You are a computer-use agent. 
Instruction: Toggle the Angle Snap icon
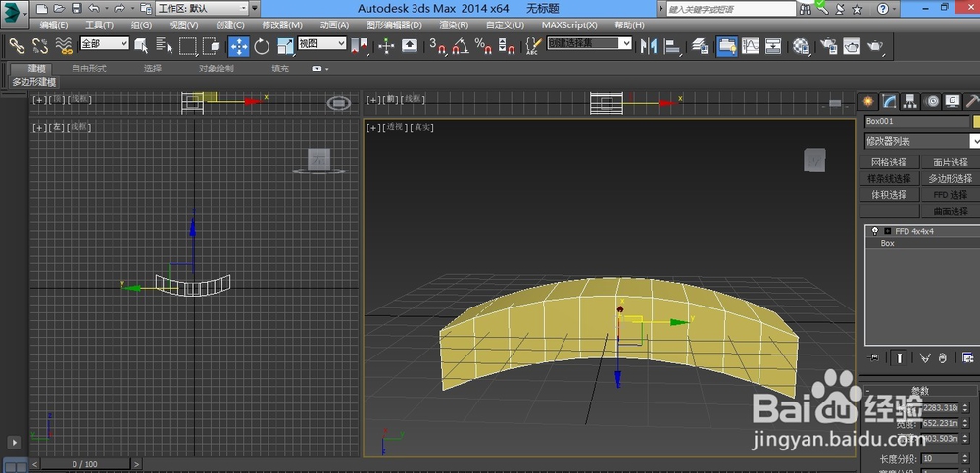(x=460, y=46)
